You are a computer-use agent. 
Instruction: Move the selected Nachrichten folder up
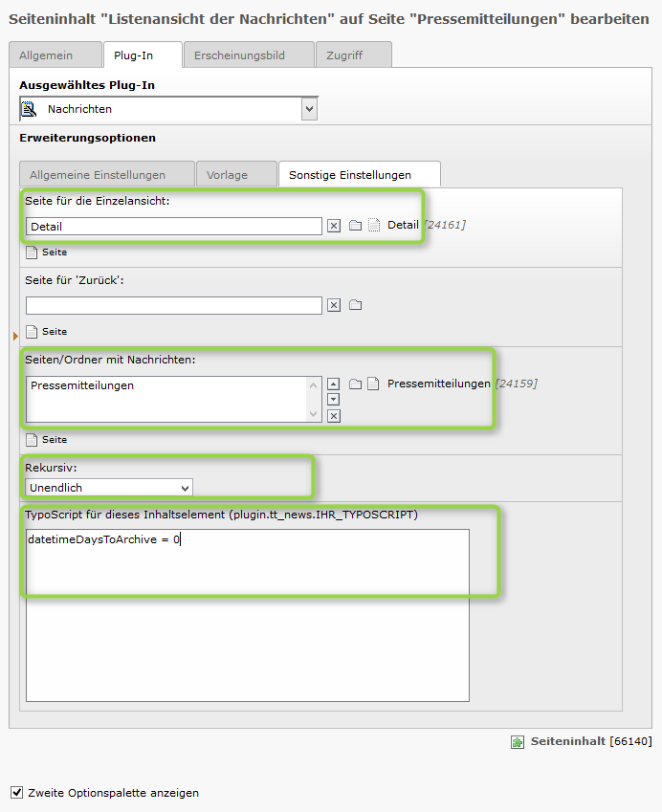pyautogui.click(x=334, y=384)
